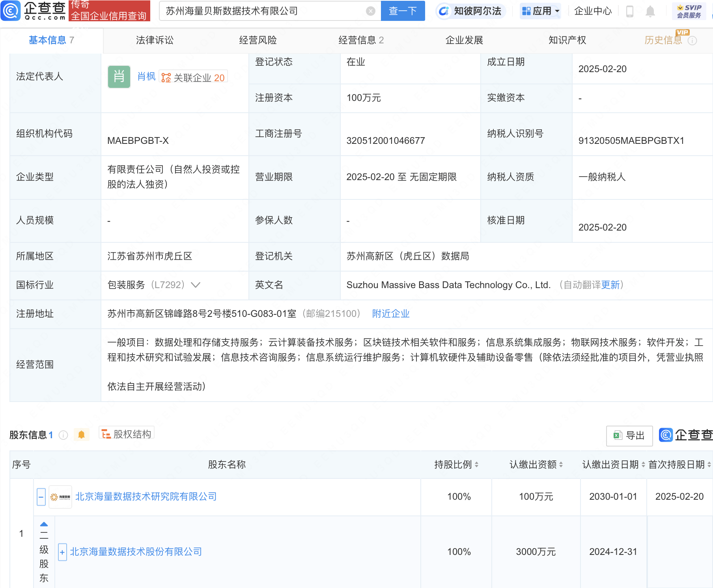This screenshot has width=713, height=588.
Task: Collapse the 二级股东 section arrow
Action: (44, 524)
